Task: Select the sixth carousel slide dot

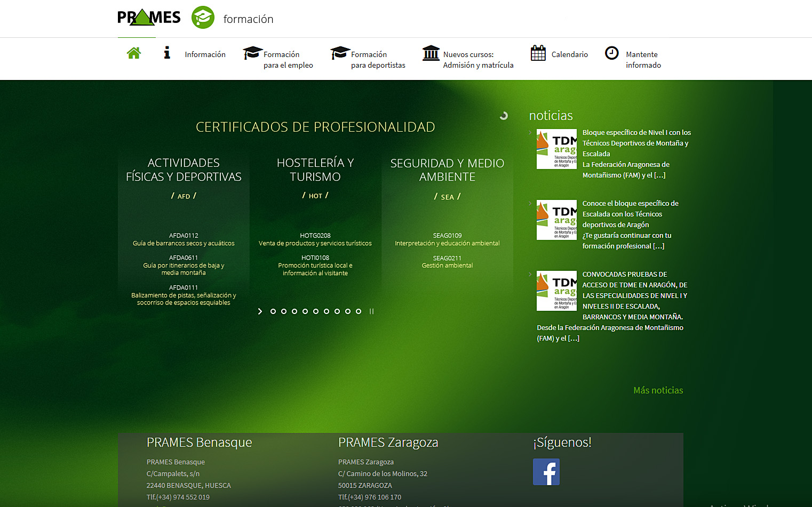Action: tap(327, 311)
